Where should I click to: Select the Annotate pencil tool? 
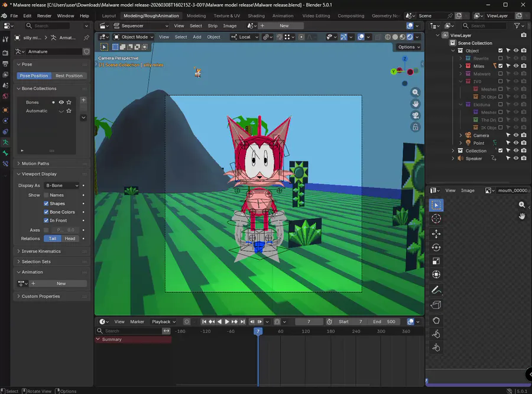[436, 290]
